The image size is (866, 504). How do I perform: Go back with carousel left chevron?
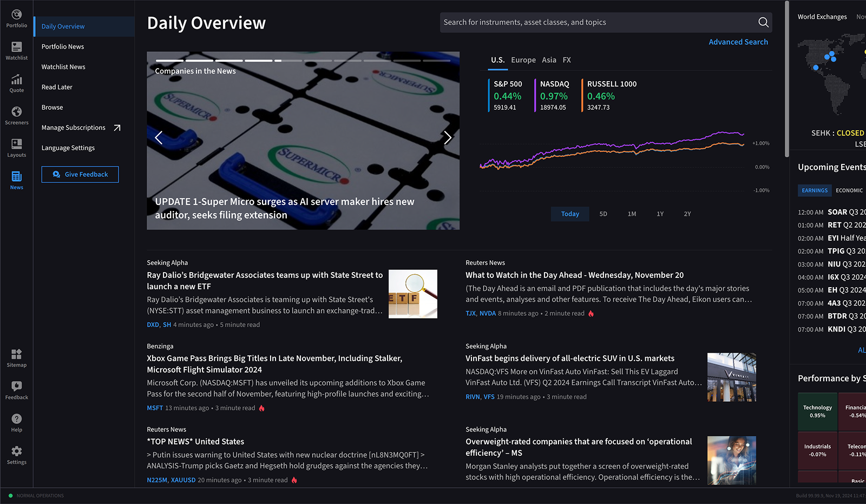coord(159,138)
